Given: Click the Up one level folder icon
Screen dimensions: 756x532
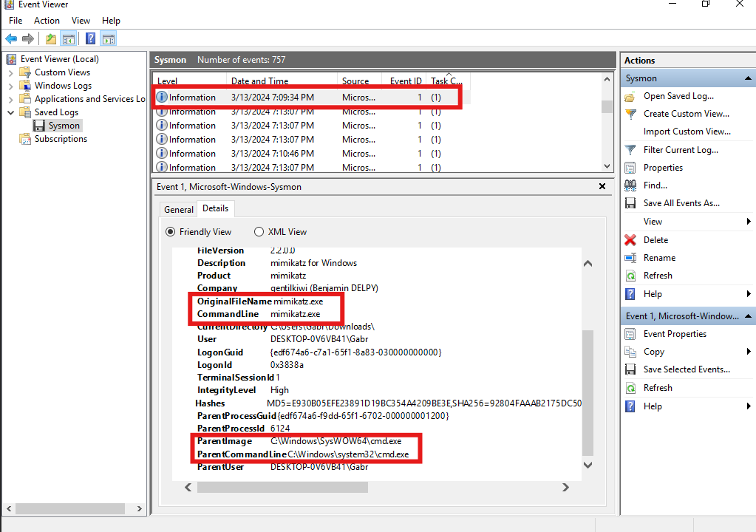Looking at the screenshot, I should click(51, 38).
